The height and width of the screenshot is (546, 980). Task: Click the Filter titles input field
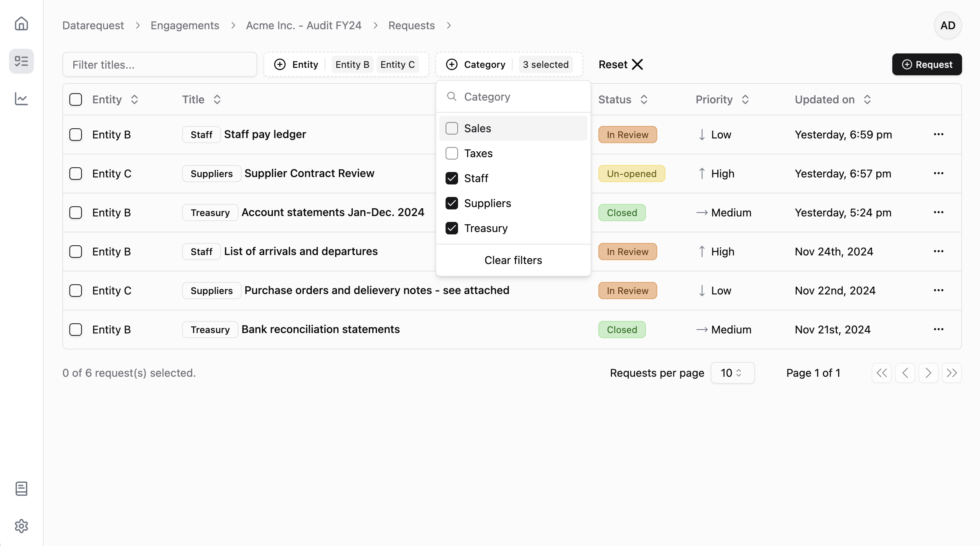pyautogui.click(x=159, y=64)
